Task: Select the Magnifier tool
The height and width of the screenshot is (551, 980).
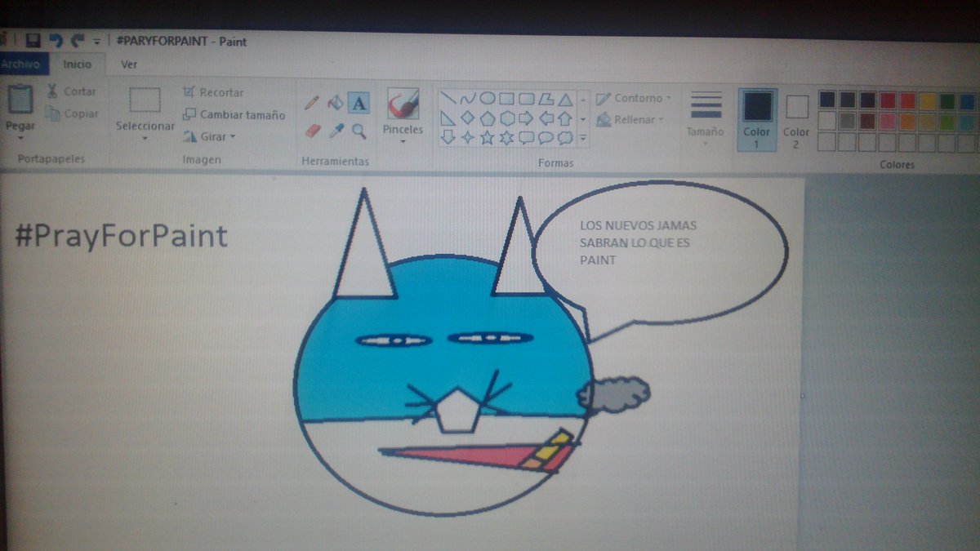Action: click(359, 131)
